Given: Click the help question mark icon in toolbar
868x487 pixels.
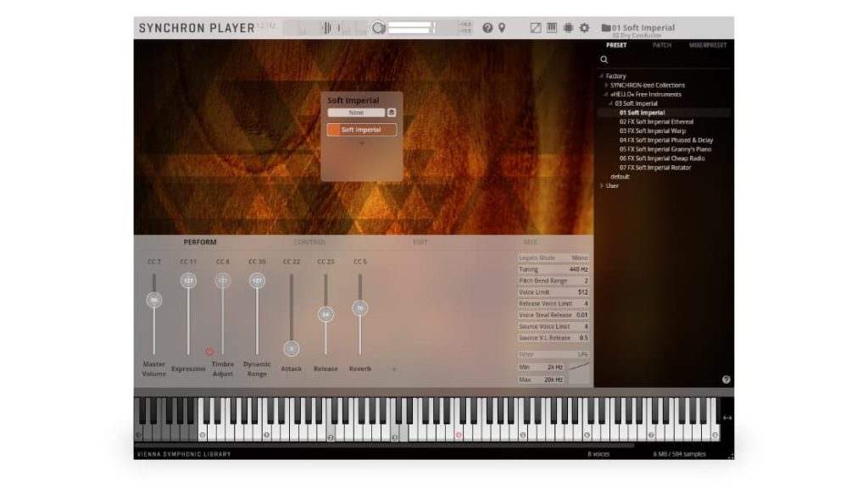Looking at the screenshot, I should 487,28.
